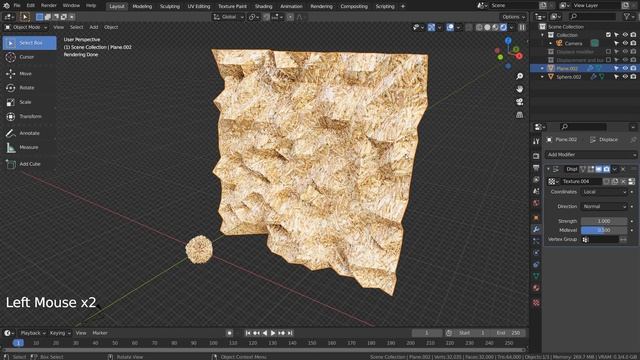Click the Z axis on navigation gizmo
Screen dimensions: 640x360
508,40
